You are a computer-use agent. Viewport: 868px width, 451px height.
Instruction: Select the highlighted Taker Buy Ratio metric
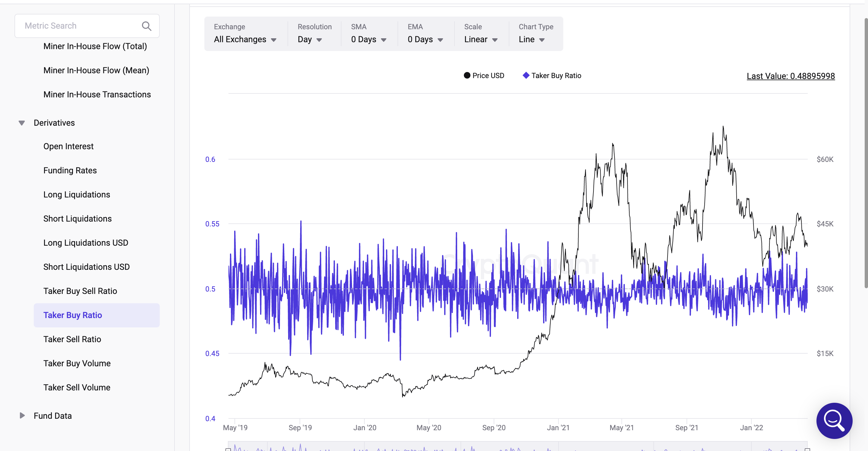[x=97, y=315]
